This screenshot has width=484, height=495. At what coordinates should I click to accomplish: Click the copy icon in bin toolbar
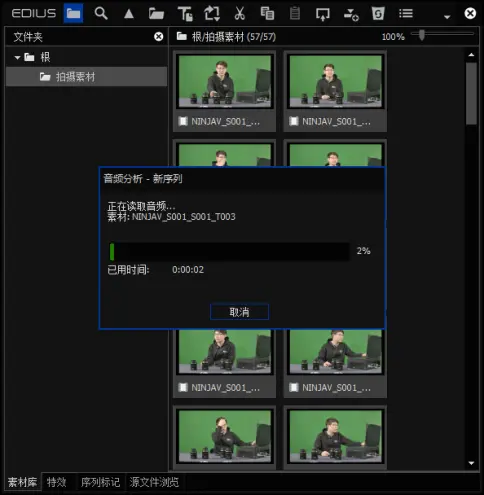click(x=267, y=13)
